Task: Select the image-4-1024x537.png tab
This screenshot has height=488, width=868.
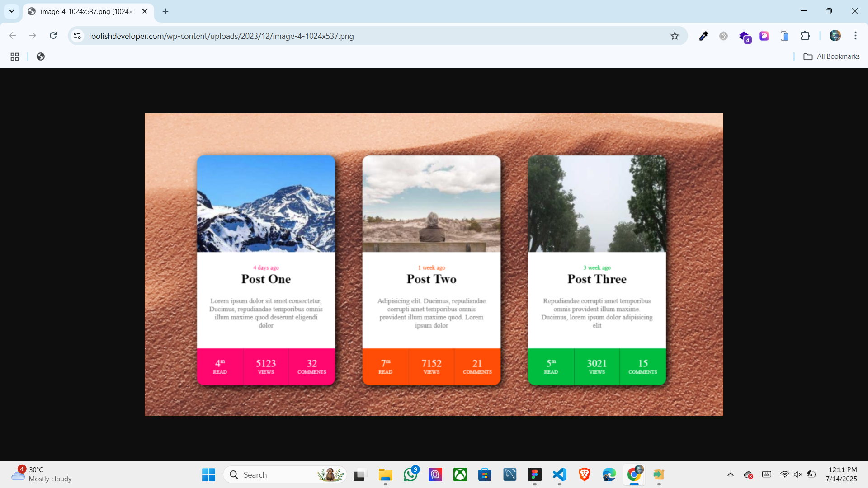Action: [x=86, y=11]
